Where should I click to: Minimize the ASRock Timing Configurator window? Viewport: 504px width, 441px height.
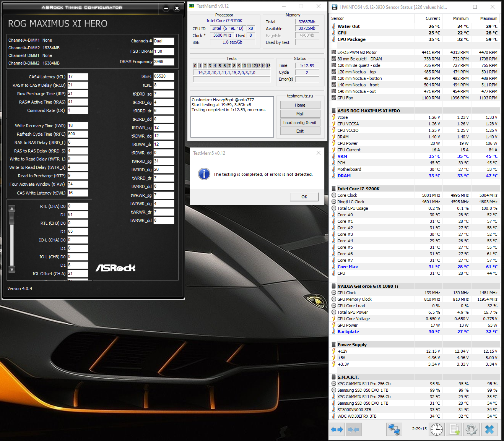pyautogui.click(x=166, y=8)
